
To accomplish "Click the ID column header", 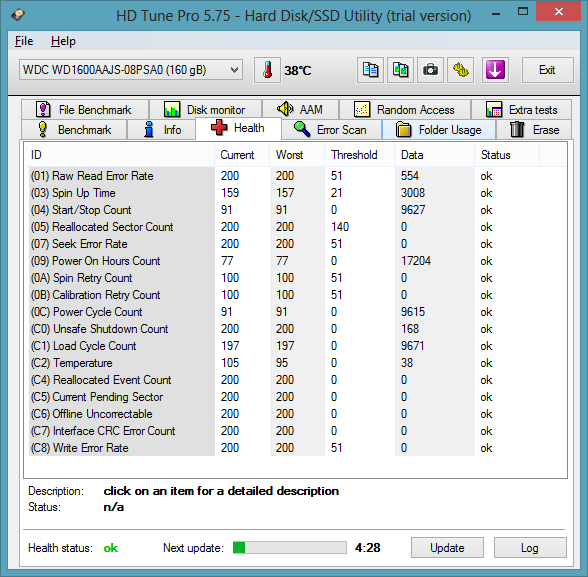I will [120, 155].
